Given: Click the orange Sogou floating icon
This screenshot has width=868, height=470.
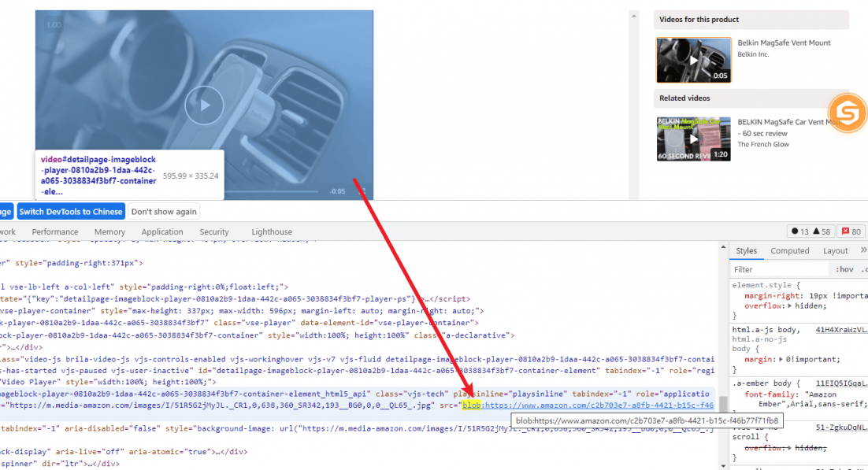Looking at the screenshot, I should [x=848, y=113].
